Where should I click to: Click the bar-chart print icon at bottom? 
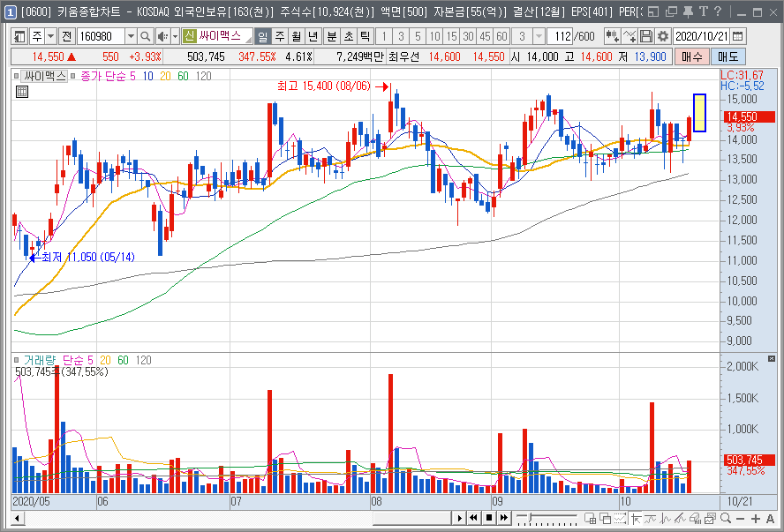pos(696,519)
